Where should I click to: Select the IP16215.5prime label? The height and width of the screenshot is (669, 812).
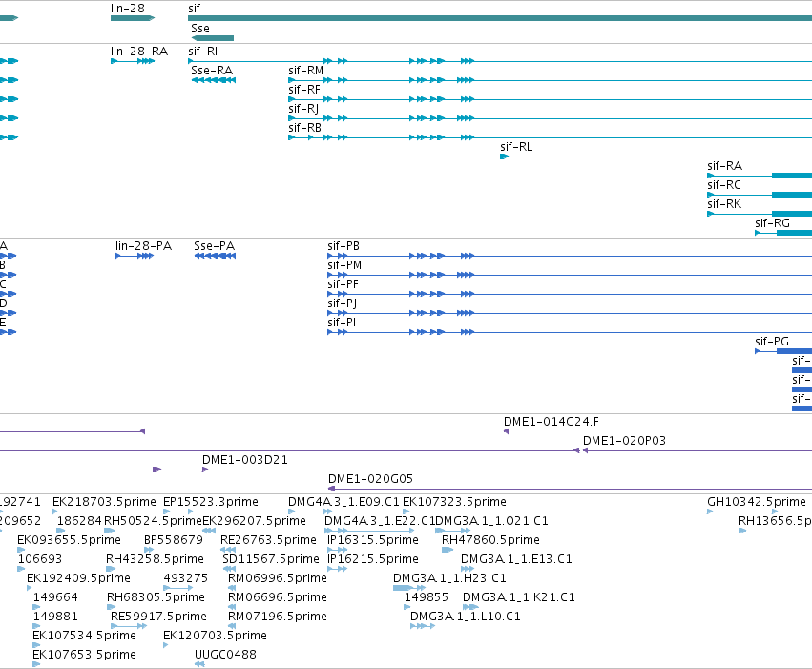372,560
